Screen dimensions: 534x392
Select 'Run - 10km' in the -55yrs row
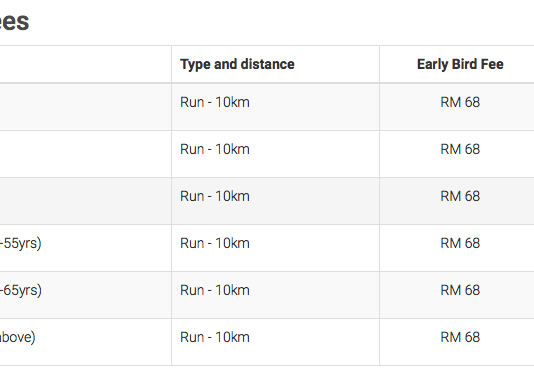[215, 243]
